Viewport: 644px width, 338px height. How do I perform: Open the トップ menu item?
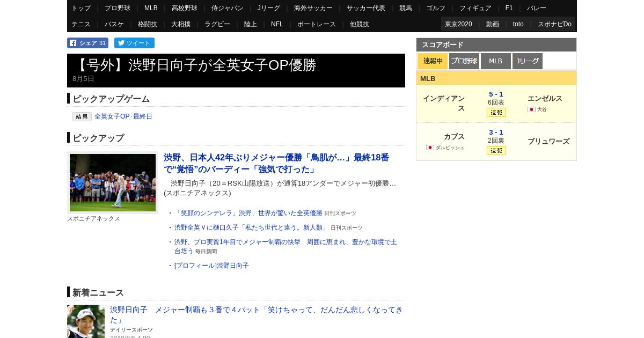(81, 8)
